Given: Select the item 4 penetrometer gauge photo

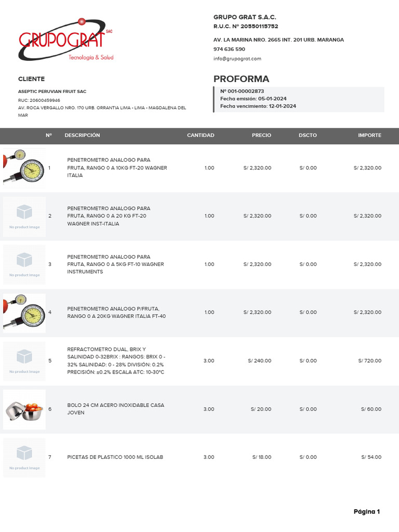Looking at the screenshot, I should (24, 313).
